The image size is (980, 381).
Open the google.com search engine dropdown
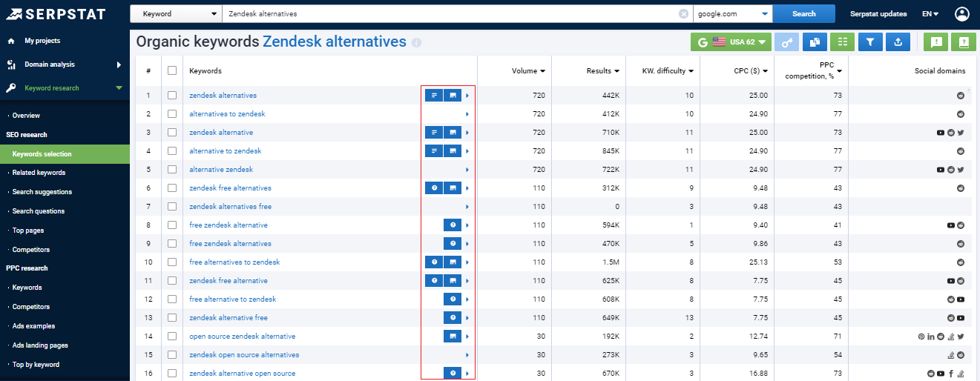732,13
